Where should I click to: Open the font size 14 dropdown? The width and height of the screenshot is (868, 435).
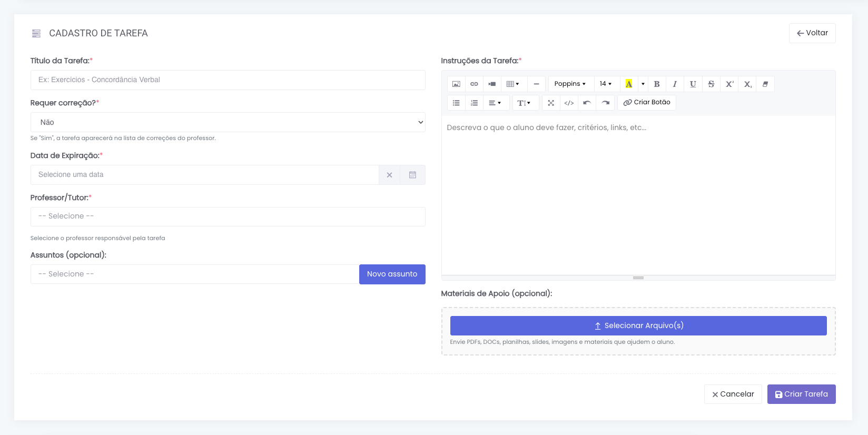606,84
